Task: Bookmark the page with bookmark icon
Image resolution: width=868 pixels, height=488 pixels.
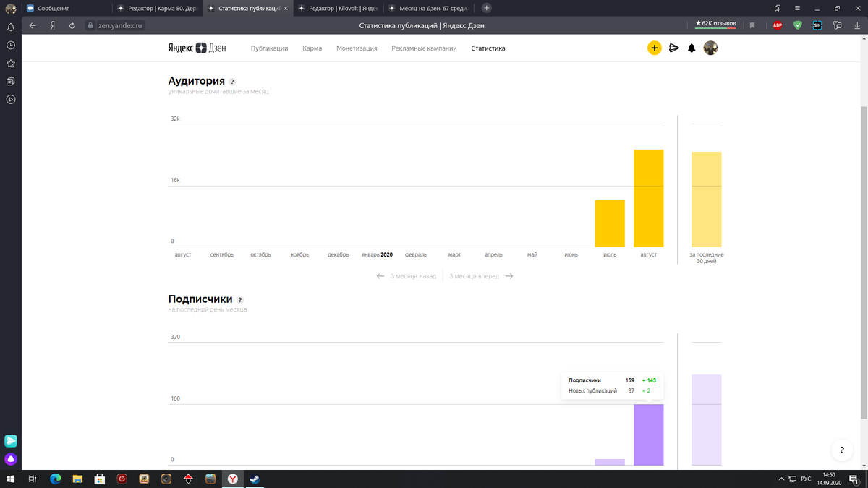Action: (752, 25)
